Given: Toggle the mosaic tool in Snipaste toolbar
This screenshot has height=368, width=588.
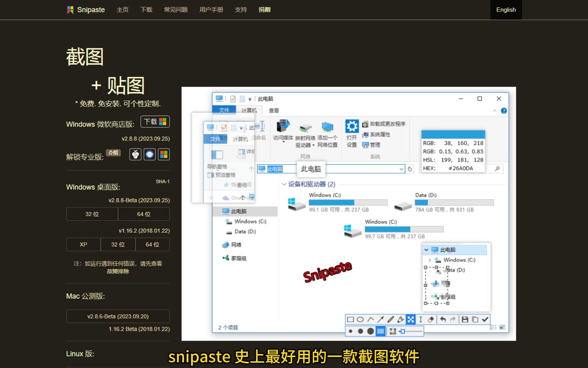Looking at the screenshot, I should coord(411,319).
